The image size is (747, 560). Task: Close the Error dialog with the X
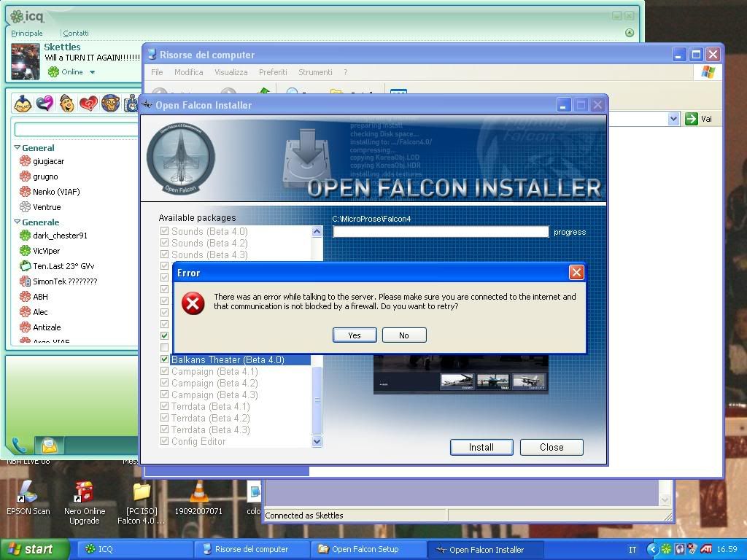point(576,273)
